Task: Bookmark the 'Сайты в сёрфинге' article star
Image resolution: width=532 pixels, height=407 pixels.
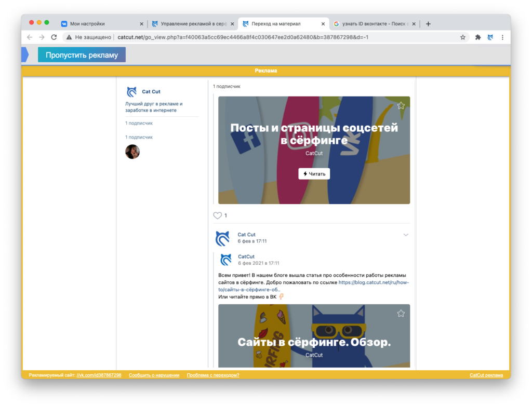Action: click(401, 314)
